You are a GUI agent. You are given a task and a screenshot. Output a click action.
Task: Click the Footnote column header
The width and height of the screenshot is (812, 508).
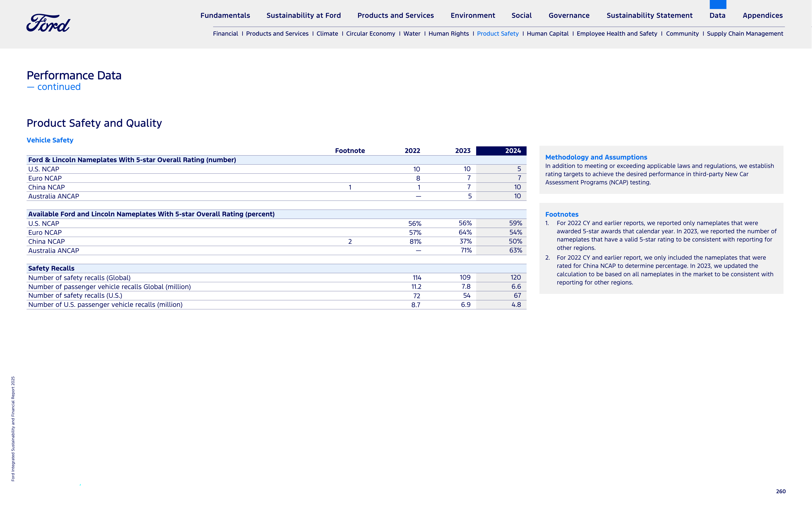pos(350,151)
